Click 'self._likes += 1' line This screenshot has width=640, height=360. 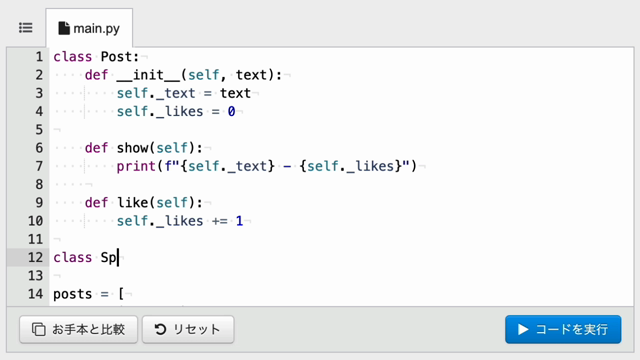click(180, 221)
